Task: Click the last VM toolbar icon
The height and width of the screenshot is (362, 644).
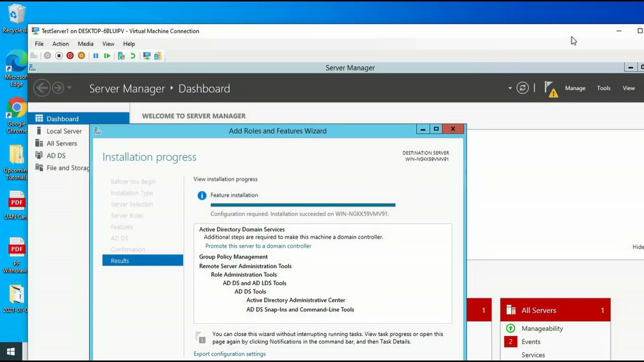Action: [158, 56]
